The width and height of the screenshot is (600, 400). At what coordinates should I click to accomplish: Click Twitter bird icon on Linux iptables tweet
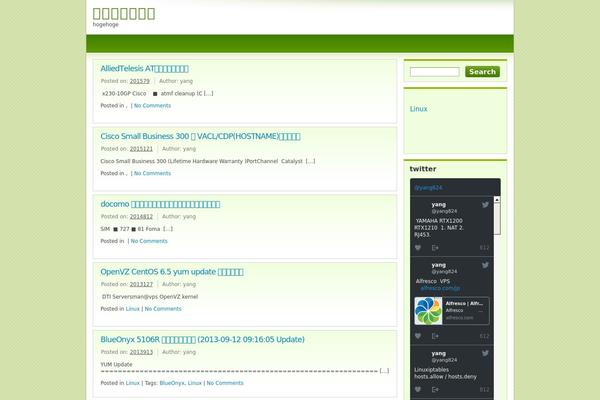tap(485, 353)
